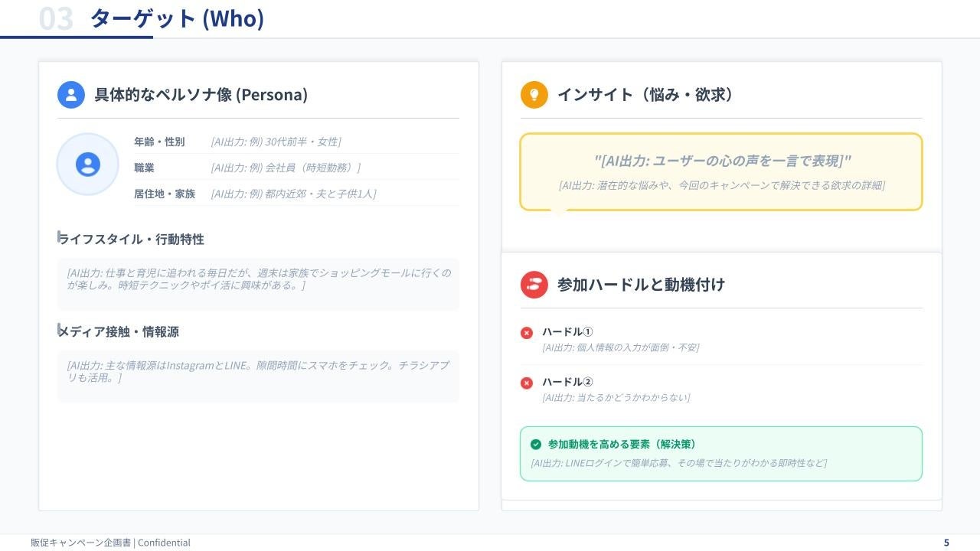
Task: Click the red X beside ハードル②
Action: coord(527,383)
